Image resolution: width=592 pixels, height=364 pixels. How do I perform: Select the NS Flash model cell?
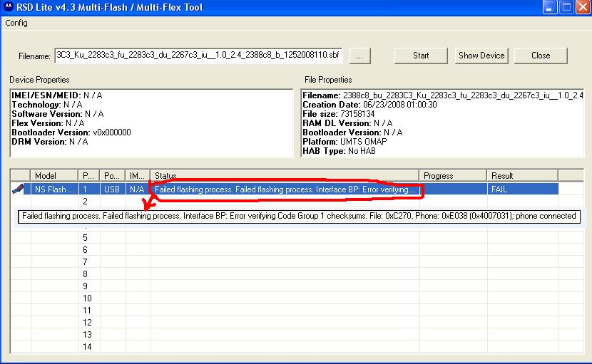point(54,189)
